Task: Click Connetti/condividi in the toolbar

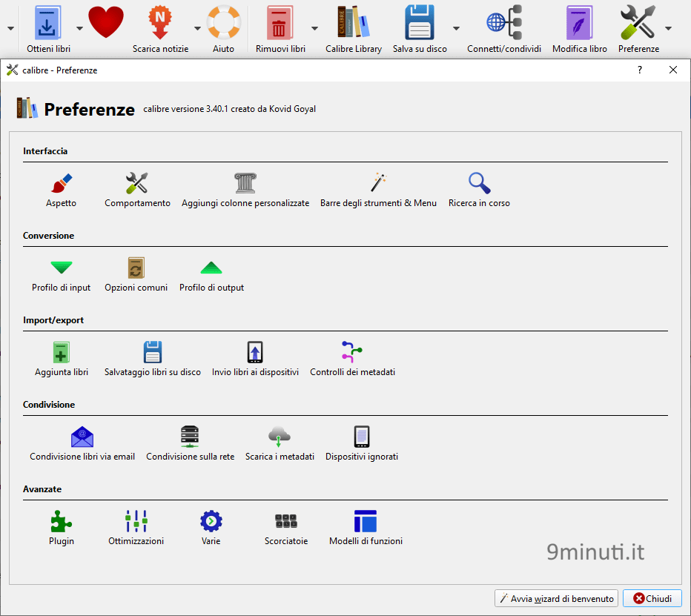Action: coord(504,29)
